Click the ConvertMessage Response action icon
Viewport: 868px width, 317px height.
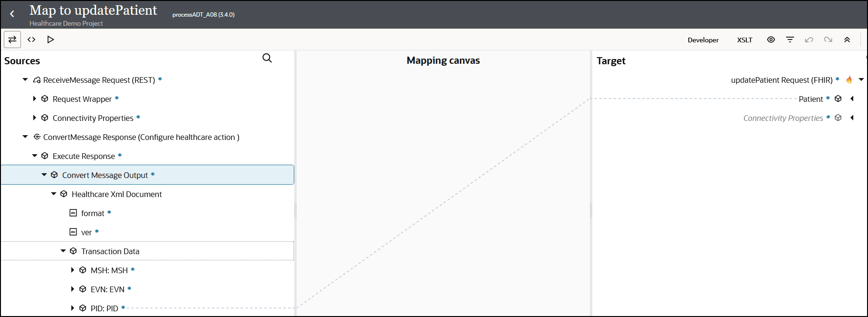pyautogui.click(x=37, y=137)
